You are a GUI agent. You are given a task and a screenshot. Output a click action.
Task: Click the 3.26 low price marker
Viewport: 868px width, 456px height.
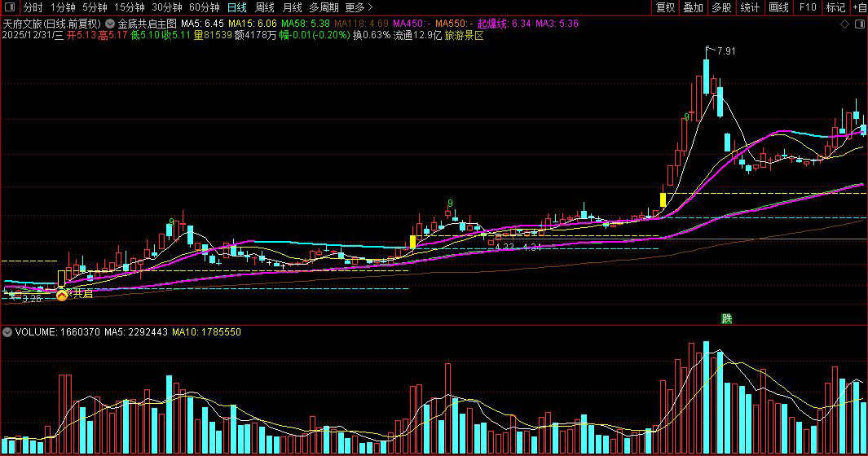pos(32,299)
